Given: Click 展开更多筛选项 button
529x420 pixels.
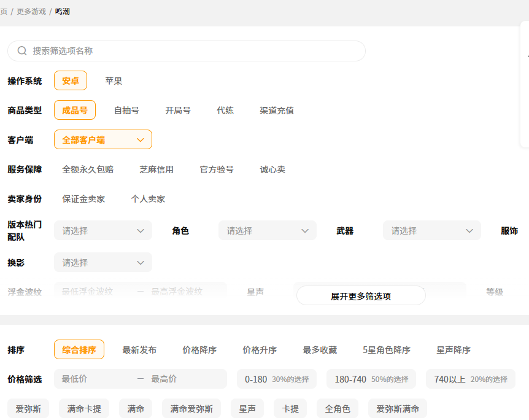Looking at the screenshot, I should pyautogui.click(x=361, y=296).
